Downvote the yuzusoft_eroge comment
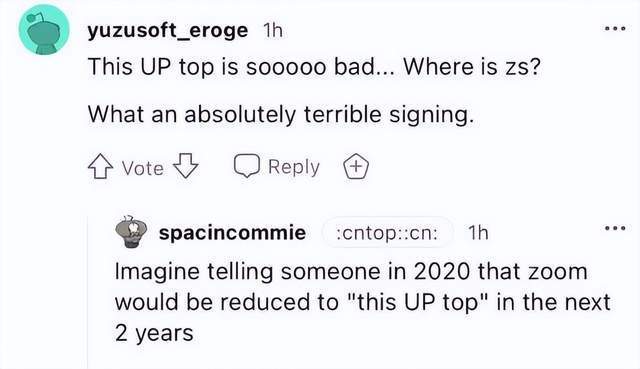 tap(186, 166)
